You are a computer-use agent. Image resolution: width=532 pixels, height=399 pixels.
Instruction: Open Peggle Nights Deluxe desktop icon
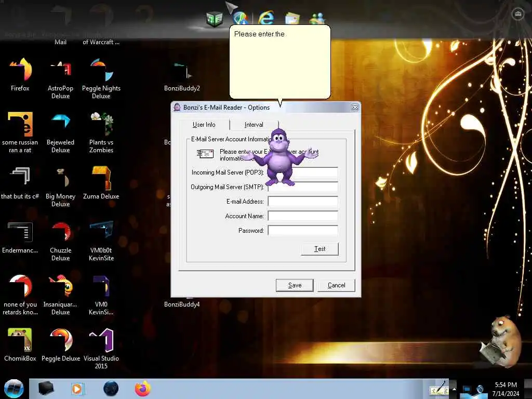click(x=101, y=79)
